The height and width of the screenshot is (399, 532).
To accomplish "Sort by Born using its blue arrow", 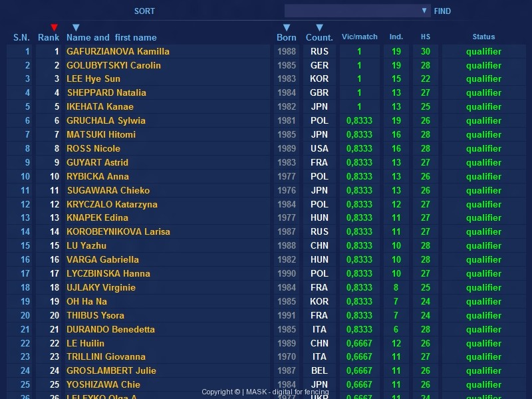I will [287, 27].
